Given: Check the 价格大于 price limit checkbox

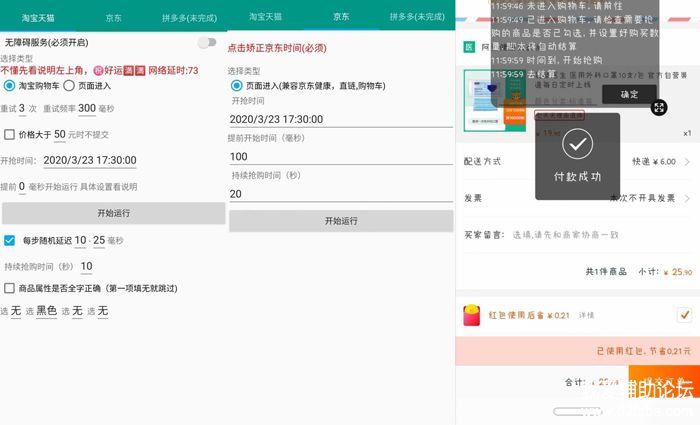Looking at the screenshot, I should (10, 134).
